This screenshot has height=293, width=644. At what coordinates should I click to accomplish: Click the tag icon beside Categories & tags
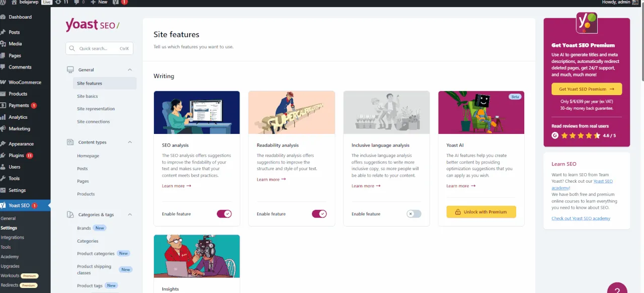(70, 214)
